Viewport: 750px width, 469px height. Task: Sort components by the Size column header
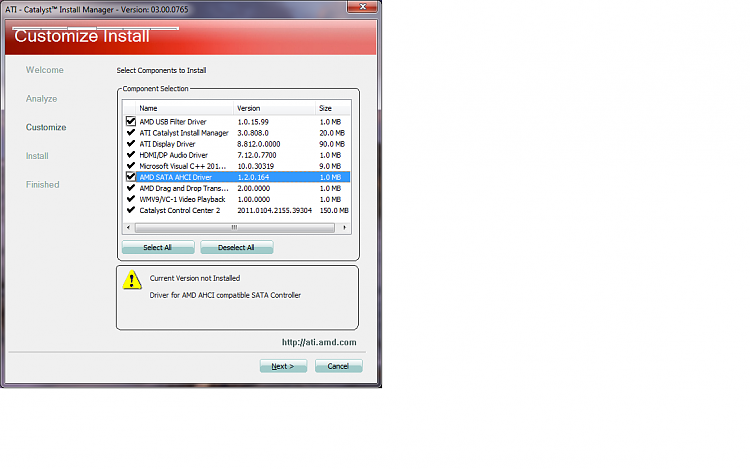pos(333,109)
